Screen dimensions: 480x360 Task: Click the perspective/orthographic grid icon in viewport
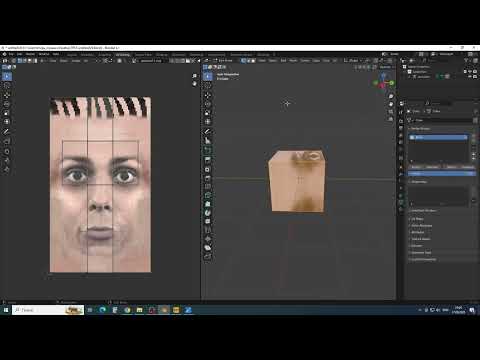391,119
